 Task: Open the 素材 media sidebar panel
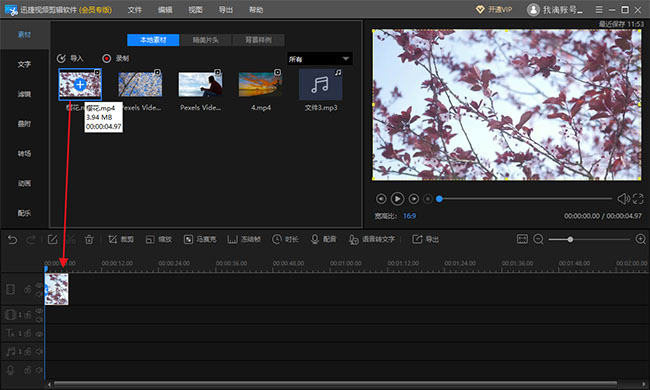24,34
